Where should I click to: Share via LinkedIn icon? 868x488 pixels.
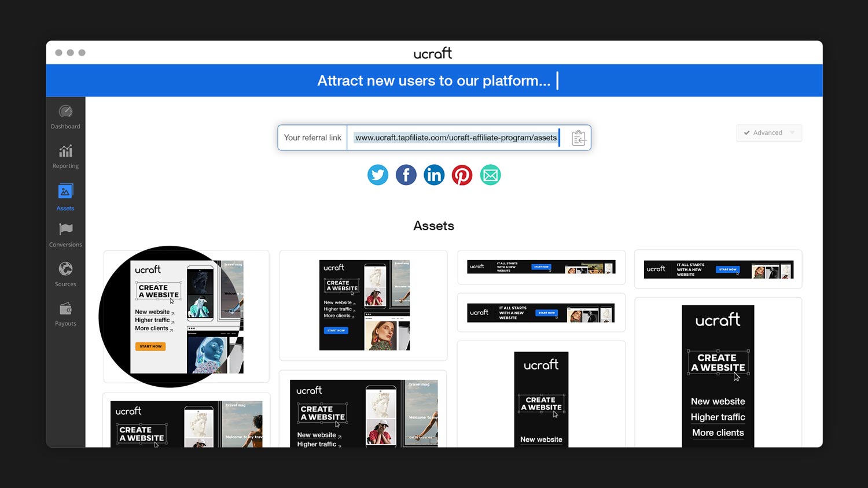tap(434, 175)
